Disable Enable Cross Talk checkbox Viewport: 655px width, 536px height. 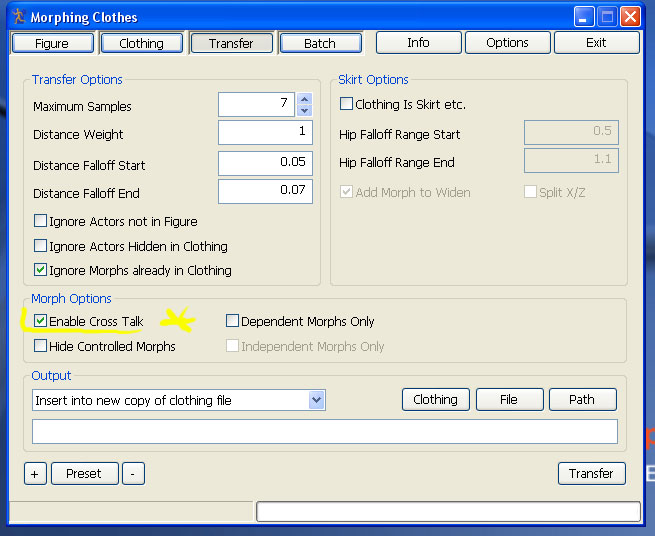[x=41, y=321]
